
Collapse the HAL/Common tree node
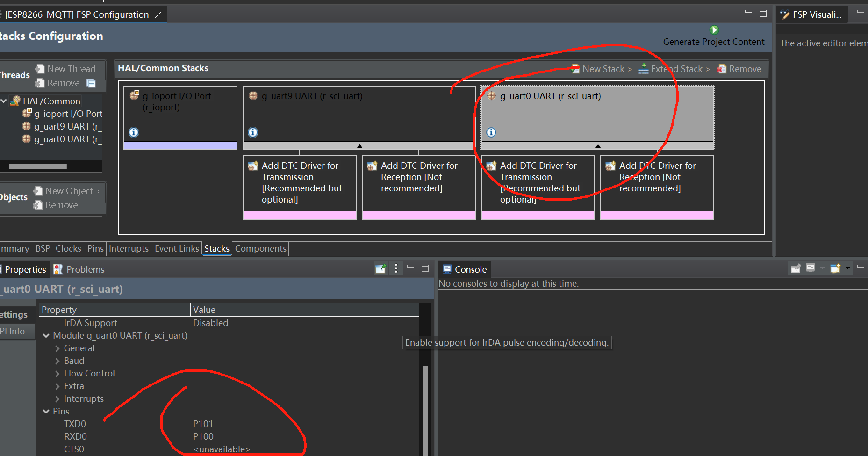[x=4, y=101]
